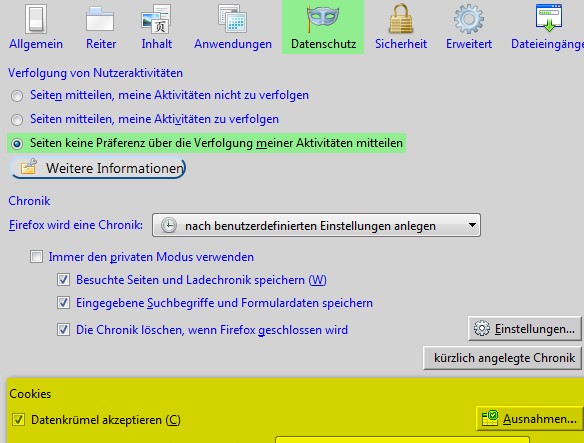Toggle 'Die Chronik löschen, wenn Firefox geschlossen wird'
This screenshot has width=584, height=443.
pos(63,330)
